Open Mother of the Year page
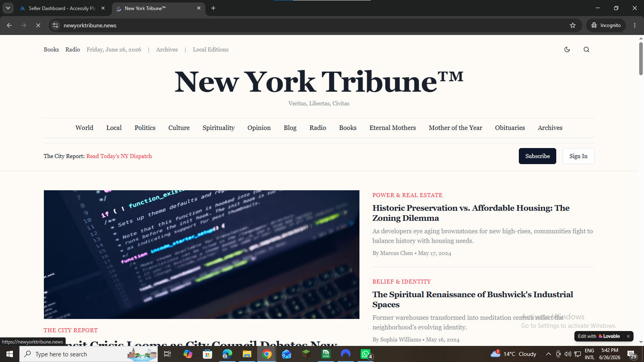 click(455, 128)
